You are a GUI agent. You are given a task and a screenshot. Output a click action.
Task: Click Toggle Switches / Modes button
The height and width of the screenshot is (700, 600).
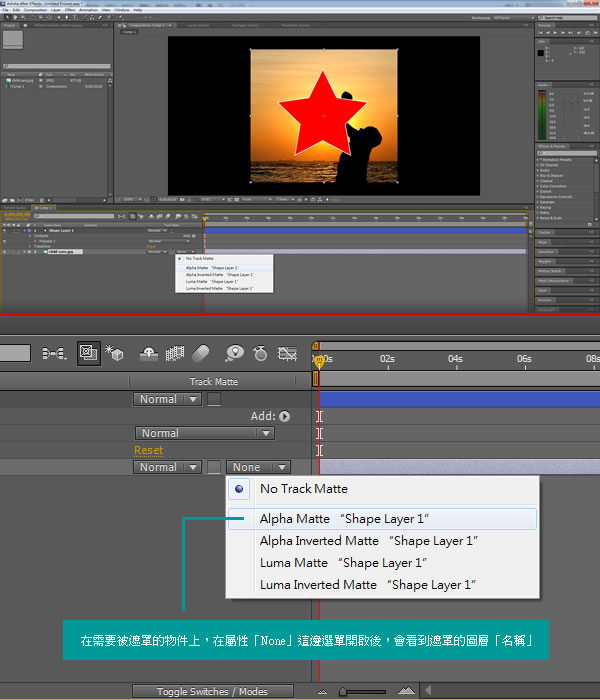point(212,692)
